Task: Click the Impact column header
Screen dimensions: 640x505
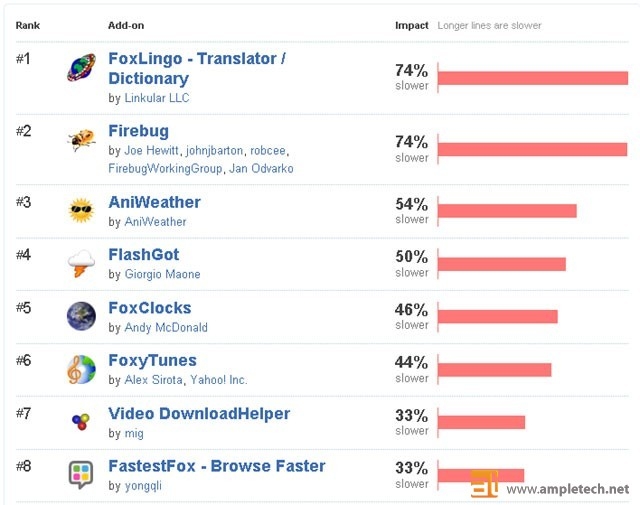Action: click(x=411, y=25)
